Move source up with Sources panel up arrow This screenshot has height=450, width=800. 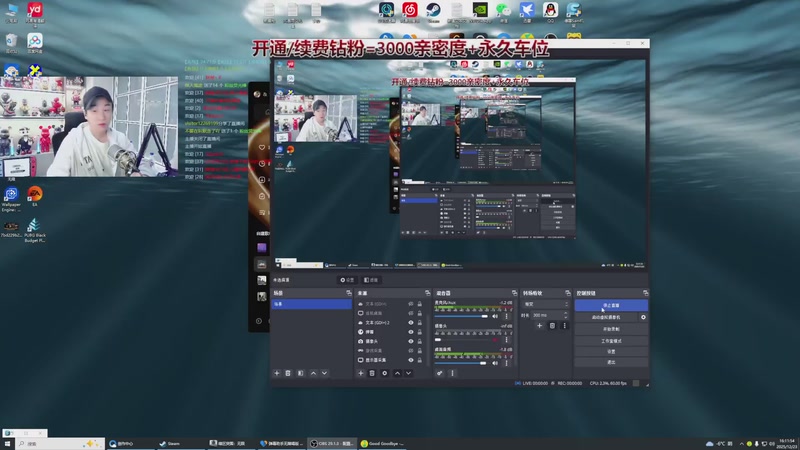pos(397,373)
